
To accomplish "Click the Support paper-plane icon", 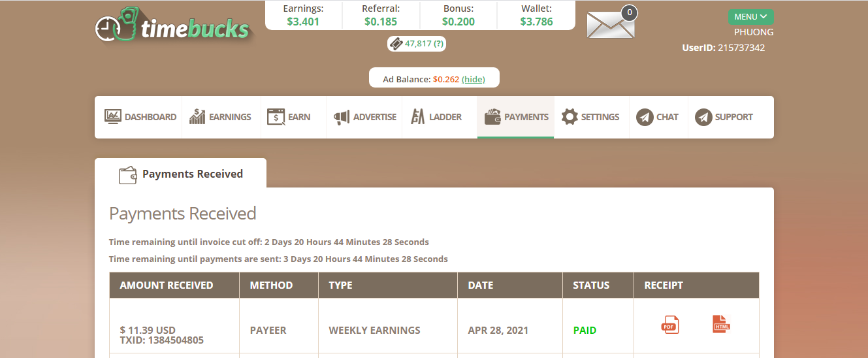I will pos(703,117).
